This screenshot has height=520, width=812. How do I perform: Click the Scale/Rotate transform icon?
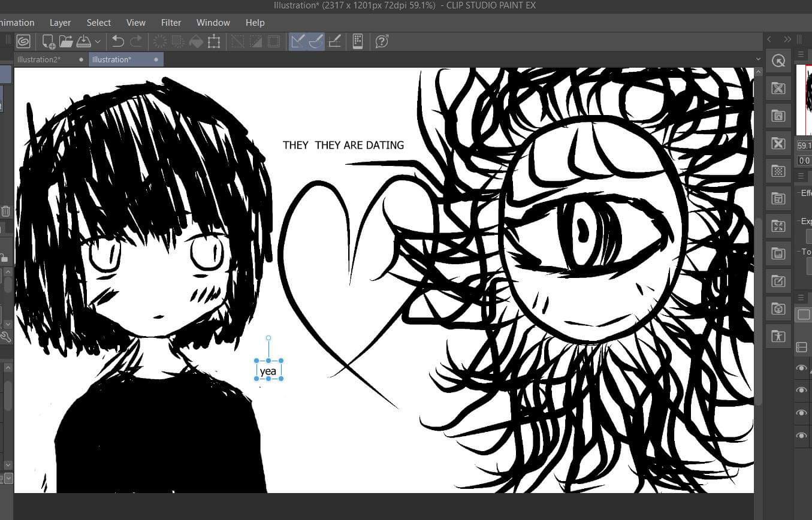214,41
